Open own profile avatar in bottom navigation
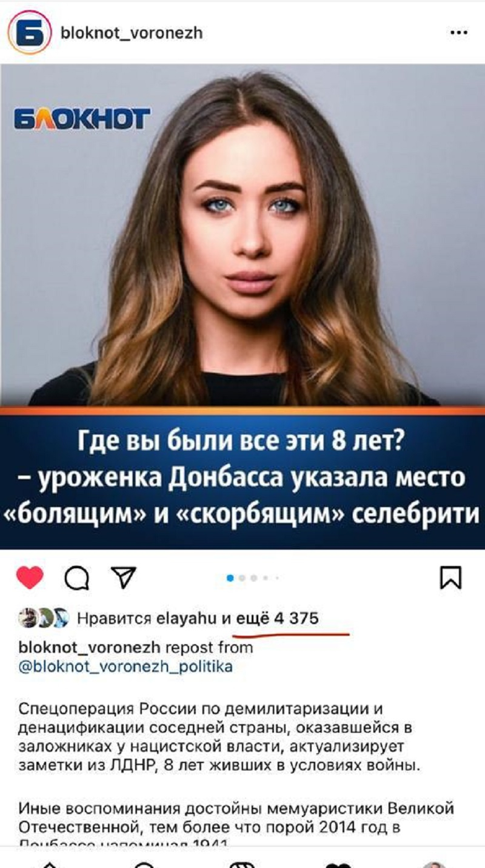 pos(434,864)
